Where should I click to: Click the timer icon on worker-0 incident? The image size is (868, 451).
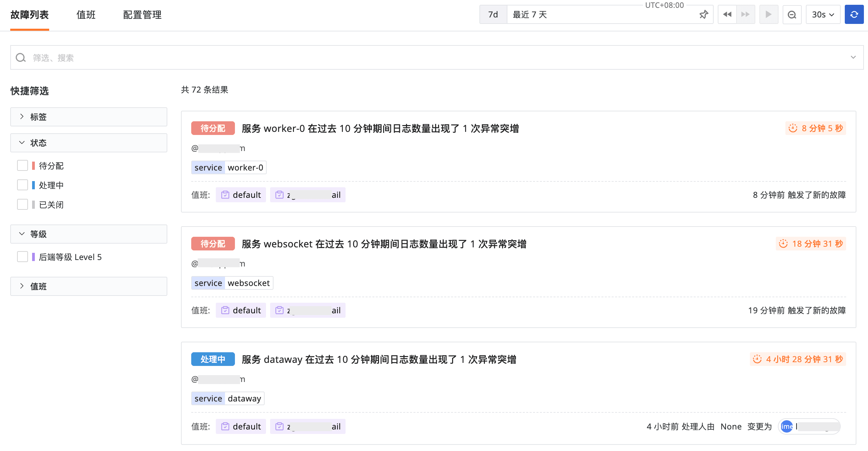tap(793, 128)
